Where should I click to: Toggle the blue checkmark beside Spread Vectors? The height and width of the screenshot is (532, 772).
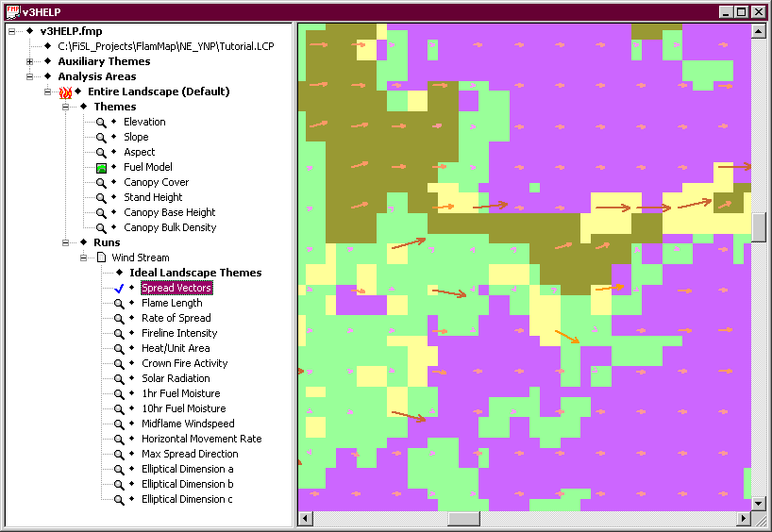[119, 289]
